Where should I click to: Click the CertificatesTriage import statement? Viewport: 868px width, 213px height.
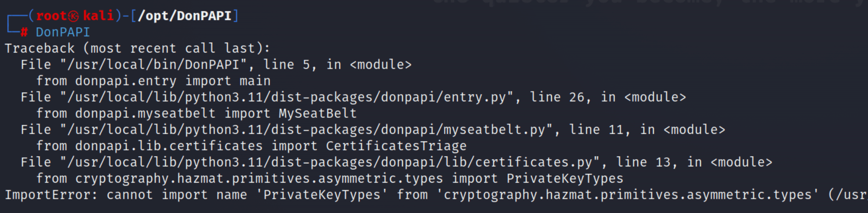tap(251, 146)
